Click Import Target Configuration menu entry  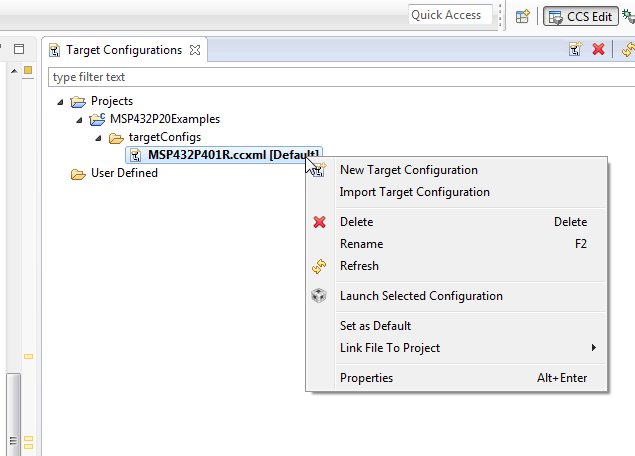tap(414, 192)
